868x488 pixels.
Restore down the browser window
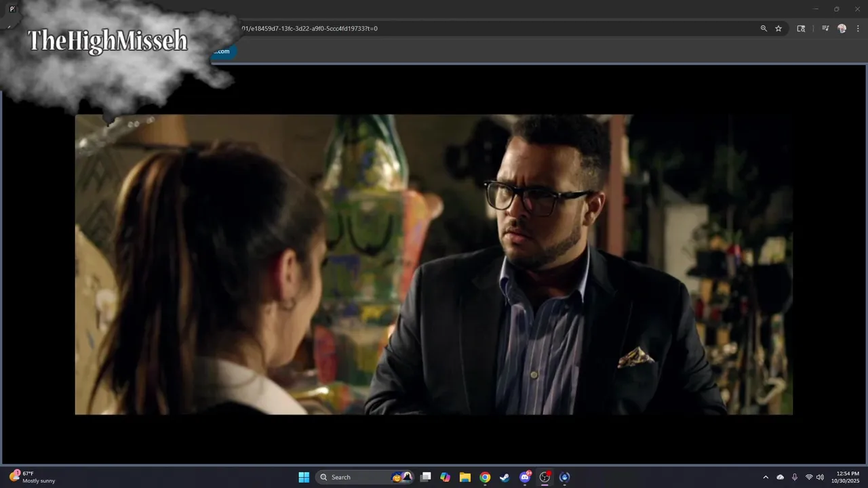(x=836, y=9)
